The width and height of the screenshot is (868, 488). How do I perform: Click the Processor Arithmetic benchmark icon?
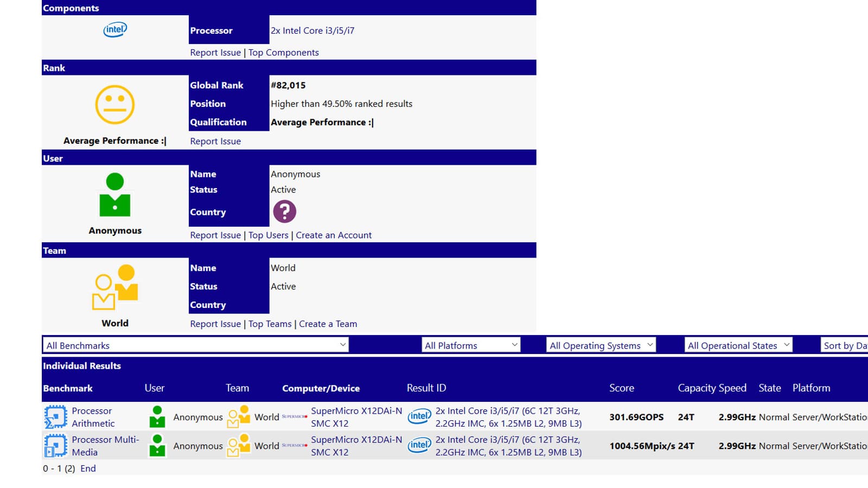pos(55,417)
